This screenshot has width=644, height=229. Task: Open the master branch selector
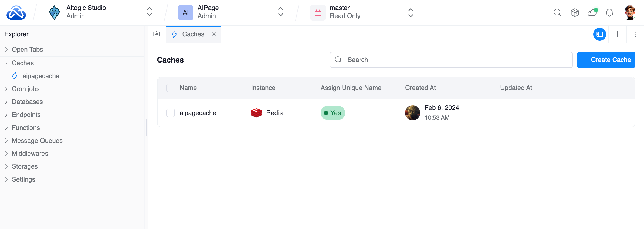click(x=362, y=12)
